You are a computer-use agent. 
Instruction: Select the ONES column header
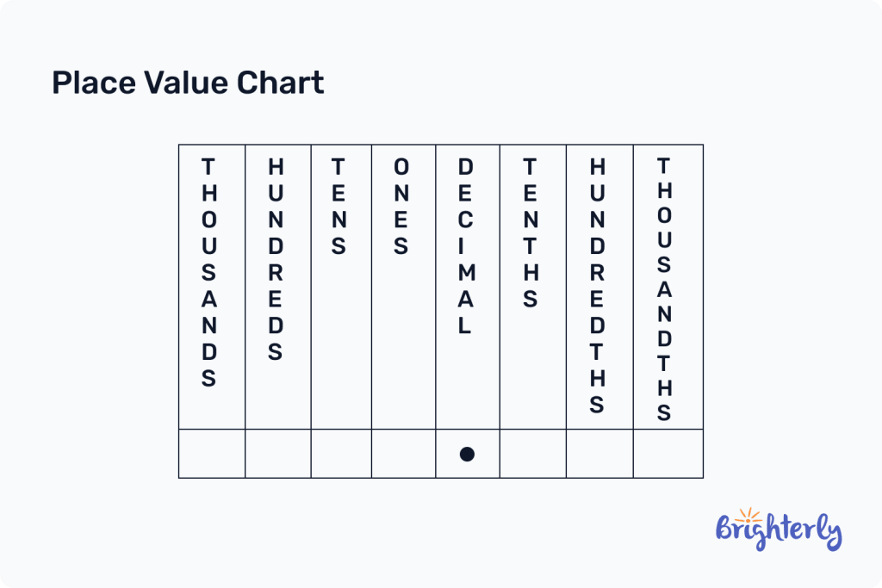pyautogui.click(x=401, y=207)
